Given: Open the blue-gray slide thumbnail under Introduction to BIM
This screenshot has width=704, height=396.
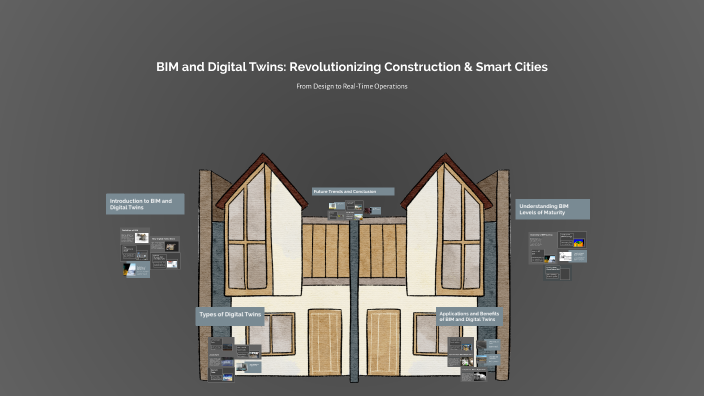Looking at the screenshot, I should 136,269.
